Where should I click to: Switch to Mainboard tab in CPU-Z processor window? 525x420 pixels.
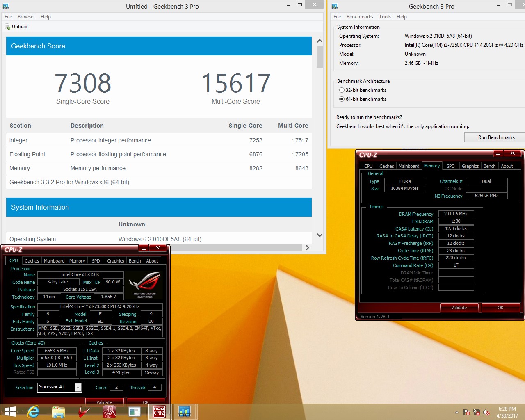pyautogui.click(x=54, y=261)
